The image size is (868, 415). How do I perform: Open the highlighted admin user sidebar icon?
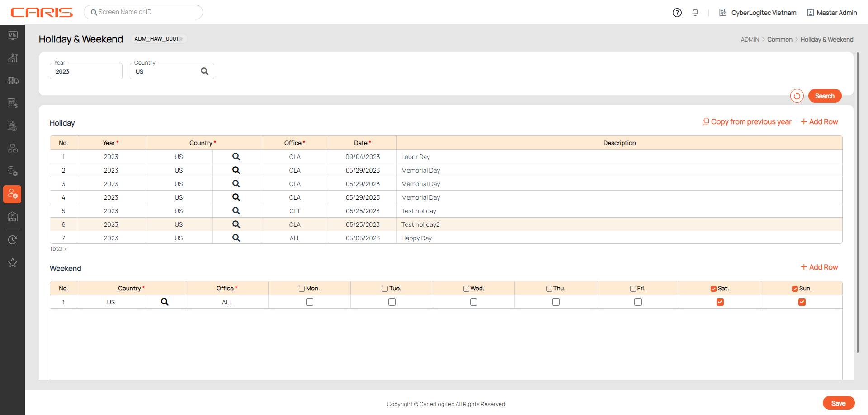coord(13,194)
